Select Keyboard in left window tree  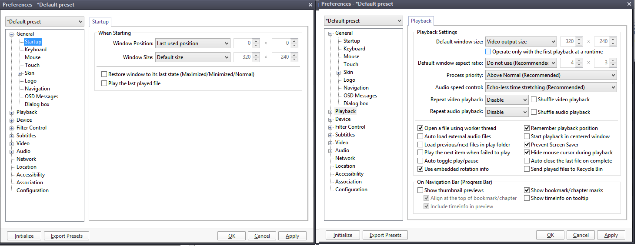(36, 50)
